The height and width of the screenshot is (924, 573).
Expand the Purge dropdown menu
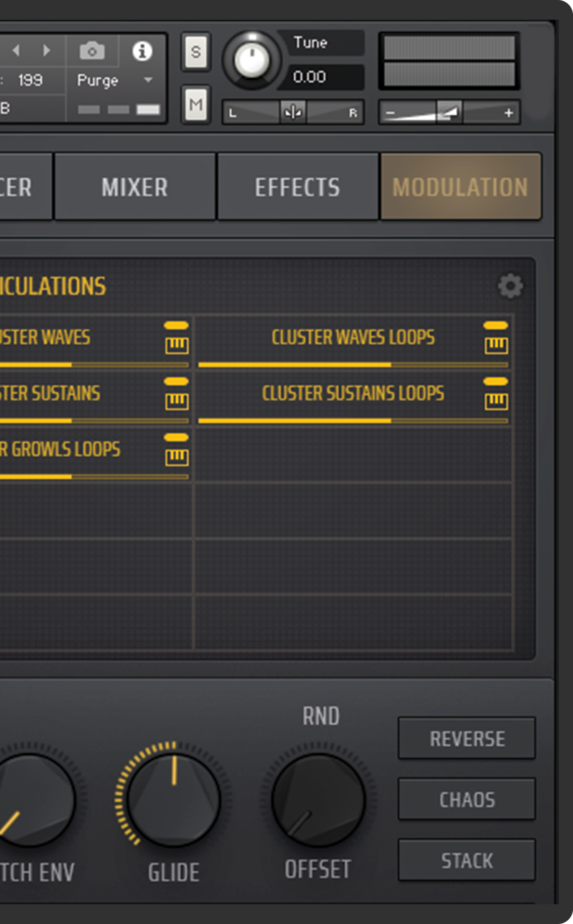[x=148, y=80]
